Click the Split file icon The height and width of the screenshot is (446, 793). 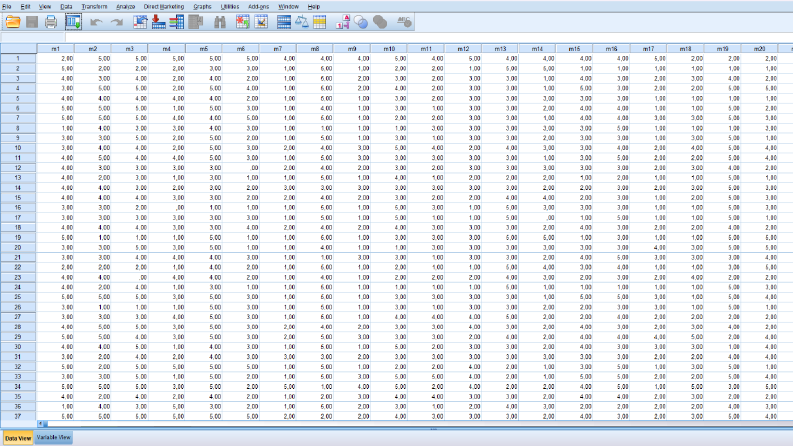point(284,22)
